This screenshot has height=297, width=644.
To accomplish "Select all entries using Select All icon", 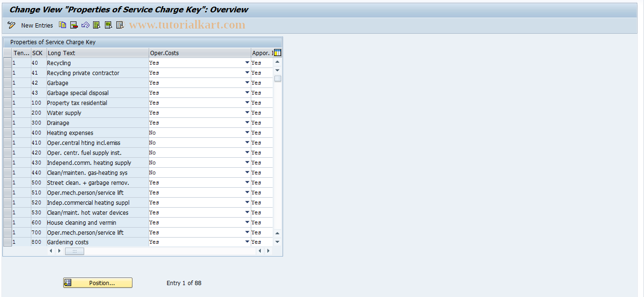I will [96, 25].
